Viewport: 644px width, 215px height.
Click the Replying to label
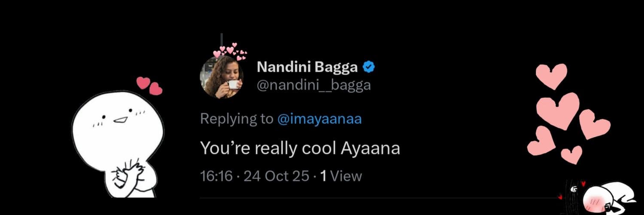(237, 119)
